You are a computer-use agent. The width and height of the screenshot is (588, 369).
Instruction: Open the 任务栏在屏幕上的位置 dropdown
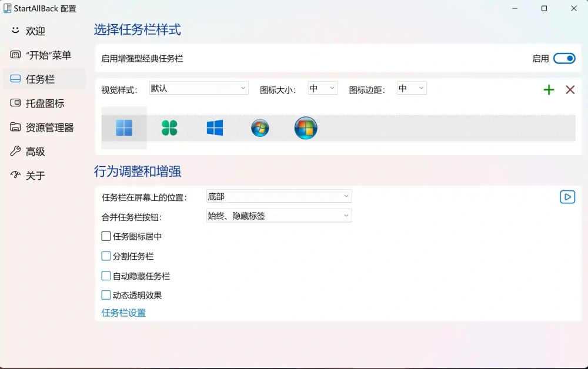point(279,196)
